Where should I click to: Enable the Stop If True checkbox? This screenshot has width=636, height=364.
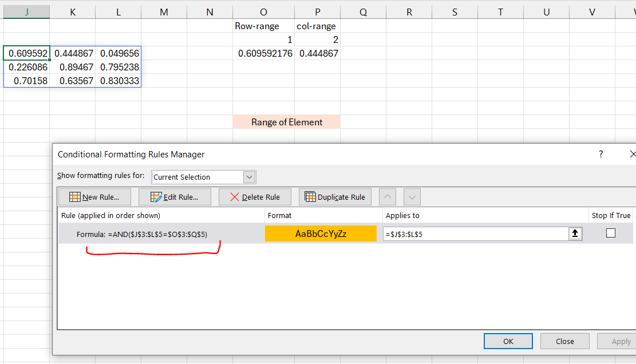click(x=611, y=233)
